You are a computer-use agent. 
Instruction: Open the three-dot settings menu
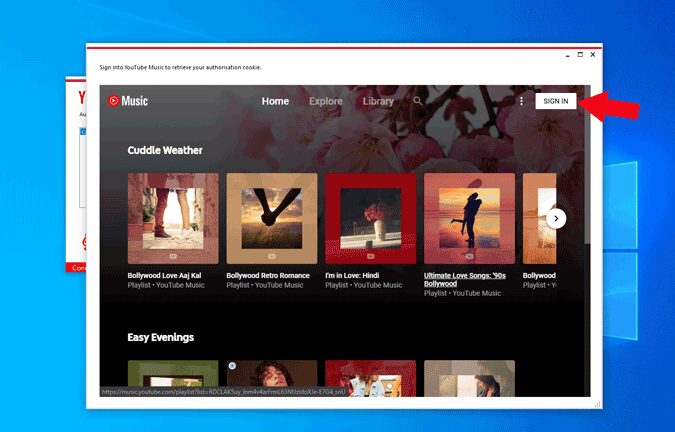pos(521,101)
